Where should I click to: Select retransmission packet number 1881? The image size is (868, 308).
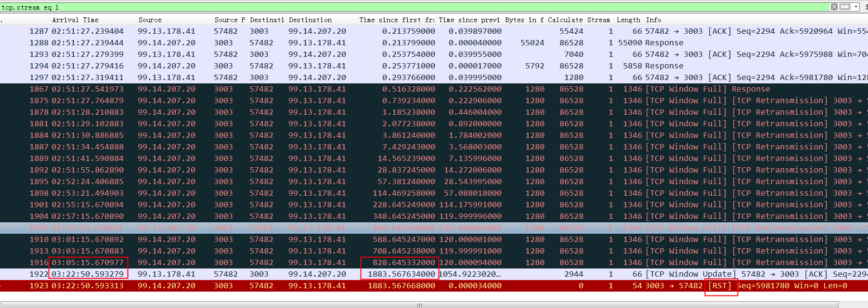coord(434,124)
